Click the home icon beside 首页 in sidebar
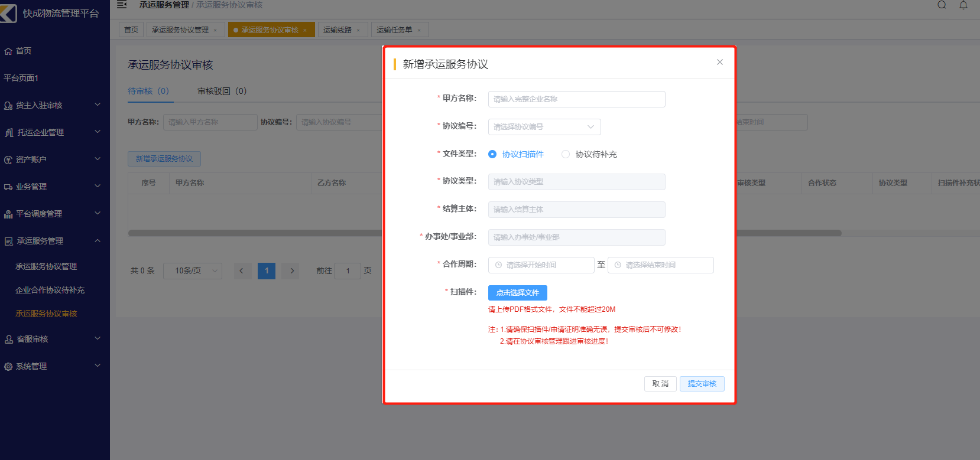This screenshot has width=980, height=460. point(8,51)
